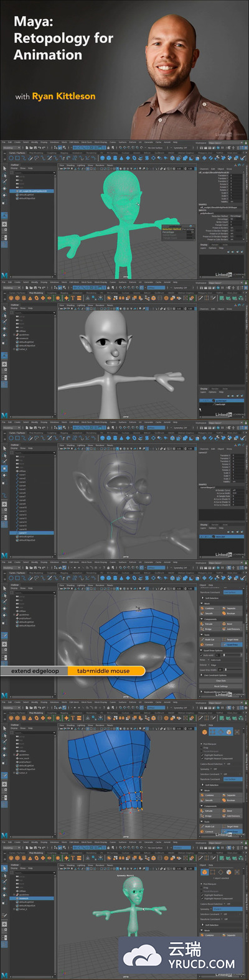Screen dimensions: 249x980
Task: Open Lighting viewport menu in first Maya screenshot
Action: pyautogui.click(x=81, y=165)
